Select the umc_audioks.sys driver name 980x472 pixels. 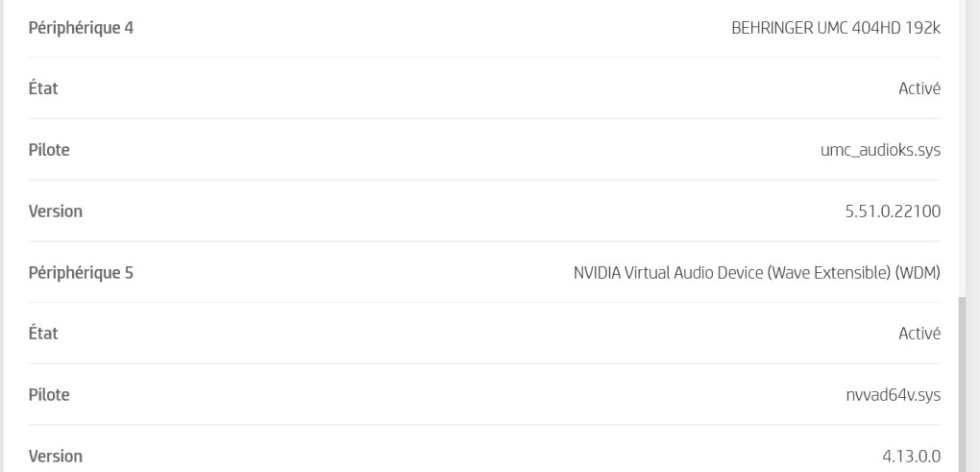880,150
